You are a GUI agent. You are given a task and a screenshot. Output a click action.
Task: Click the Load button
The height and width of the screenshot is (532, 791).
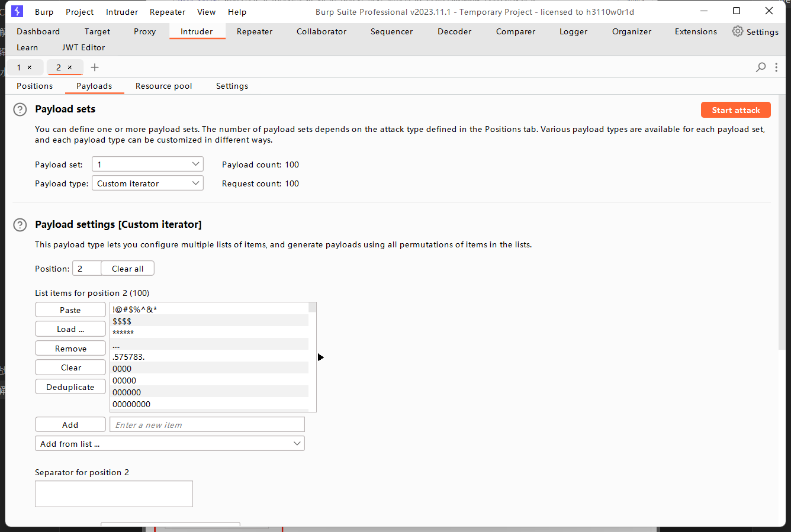click(x=70, y=329)
